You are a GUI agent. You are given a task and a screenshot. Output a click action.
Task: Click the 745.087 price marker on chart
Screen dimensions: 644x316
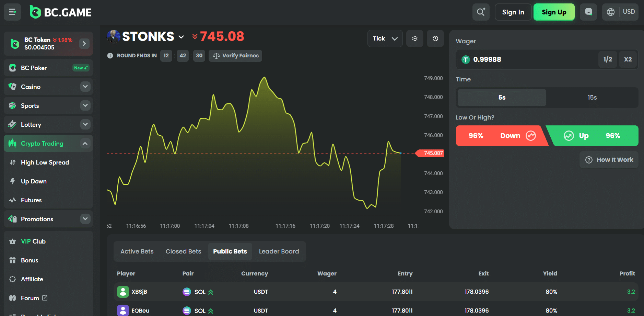click(430, 153)
